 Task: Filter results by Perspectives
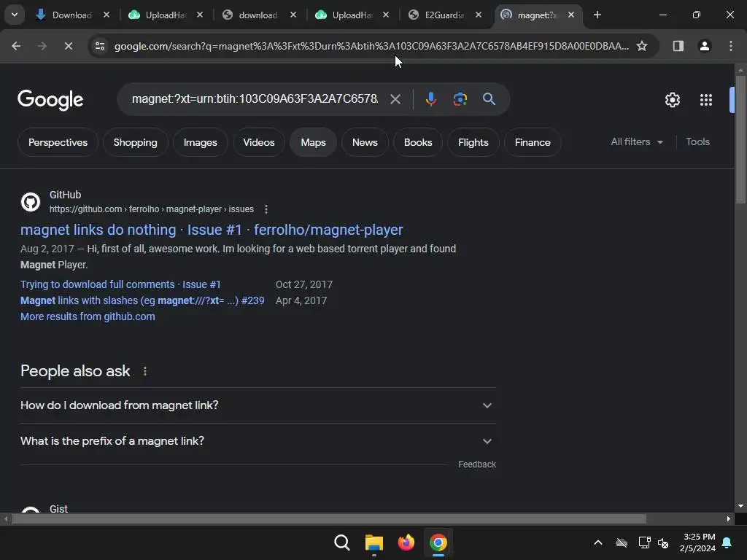58,142
